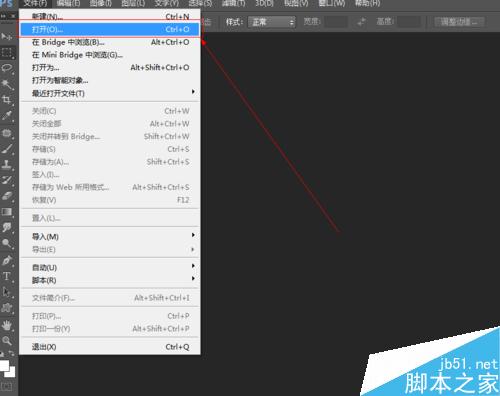Open the 滤镜(T) menu
The width and height of the screenshot is (500, 396).
[x=233, y=3]
